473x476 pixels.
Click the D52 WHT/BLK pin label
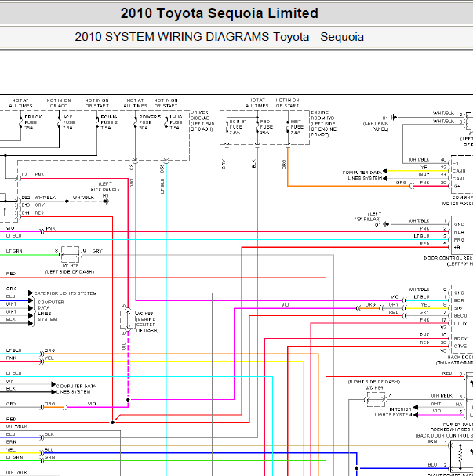click(38, 198)
